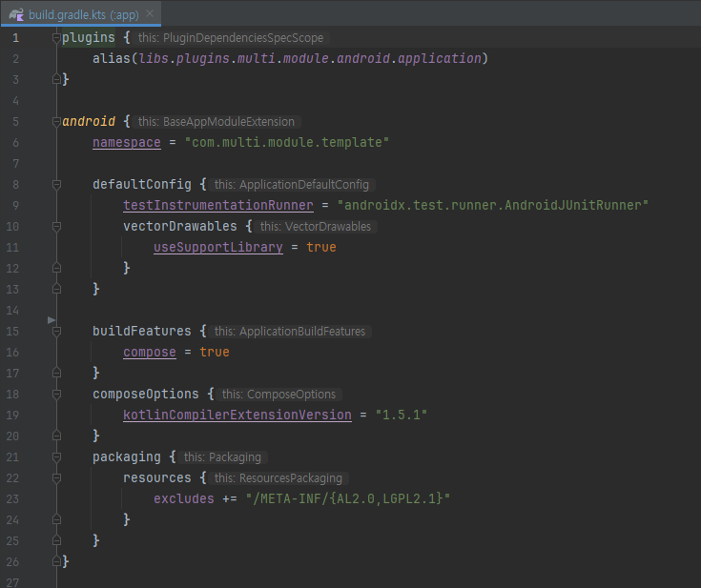Click the ApplicationDefaultConfig inlay hint
The height and width of the screenshot is (588, 701).
tap(292, 185)
